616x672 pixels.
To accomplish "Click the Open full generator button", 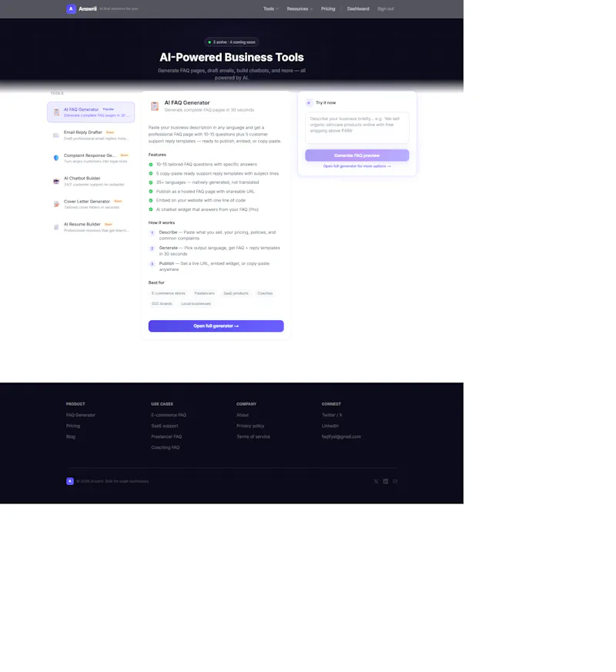I will coord(216,326).
